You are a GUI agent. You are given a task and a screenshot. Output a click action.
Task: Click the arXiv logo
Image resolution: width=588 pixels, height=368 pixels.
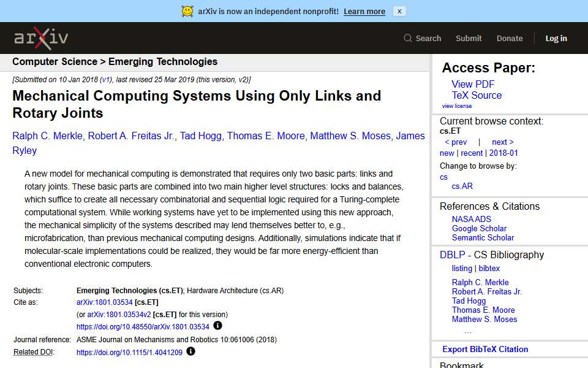pos(41,38)
